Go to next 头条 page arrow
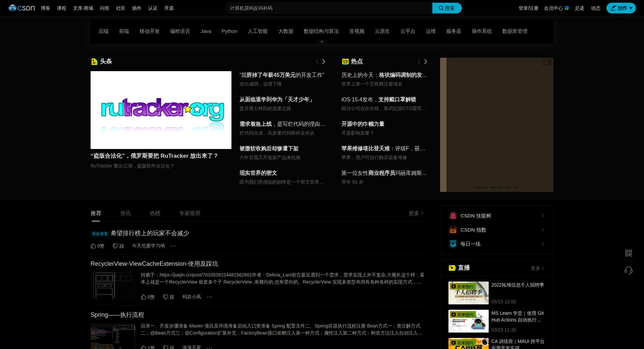The height and width of the screenshot is (349, 644). pyautogui.click(x=324, y=61)
